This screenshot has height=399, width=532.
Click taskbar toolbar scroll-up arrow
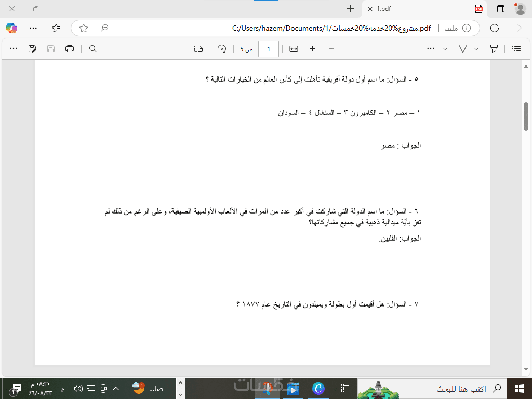click(180, 383)
